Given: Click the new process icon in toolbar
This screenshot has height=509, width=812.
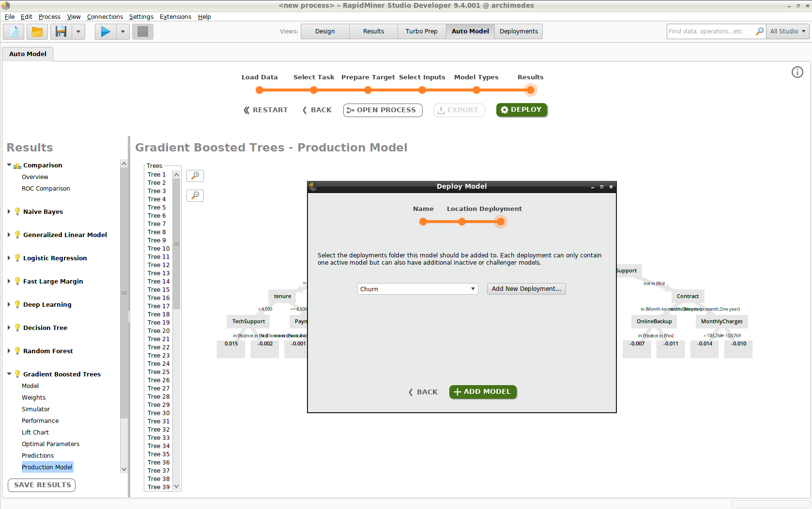Looking at the screenshot, I should click(x=14, y=31).
